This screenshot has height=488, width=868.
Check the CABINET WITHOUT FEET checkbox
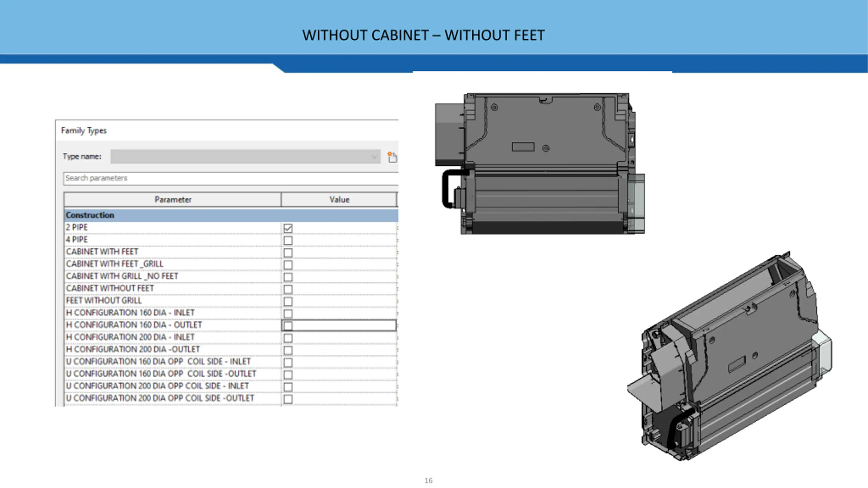coord(288,289)
